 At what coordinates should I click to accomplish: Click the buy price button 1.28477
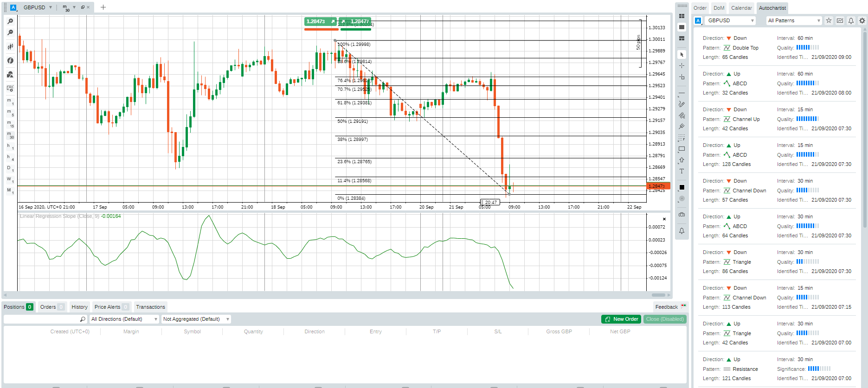[355, 21]
